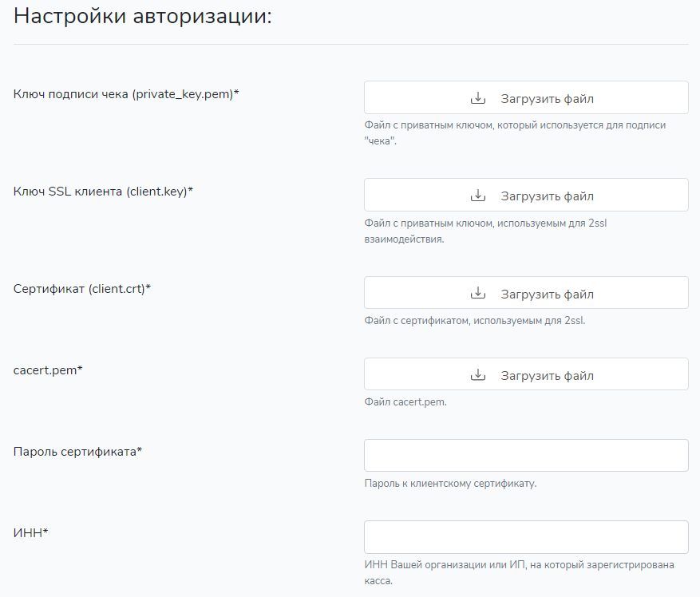Click the upload icon for private_key.pem
The width and height of the screenshot is (700, 597).
[x=477, y=98]
